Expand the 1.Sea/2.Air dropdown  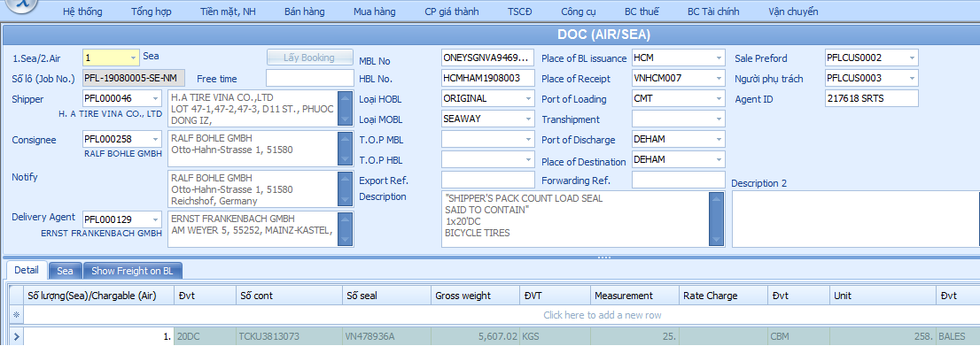(x=133, y=58)
